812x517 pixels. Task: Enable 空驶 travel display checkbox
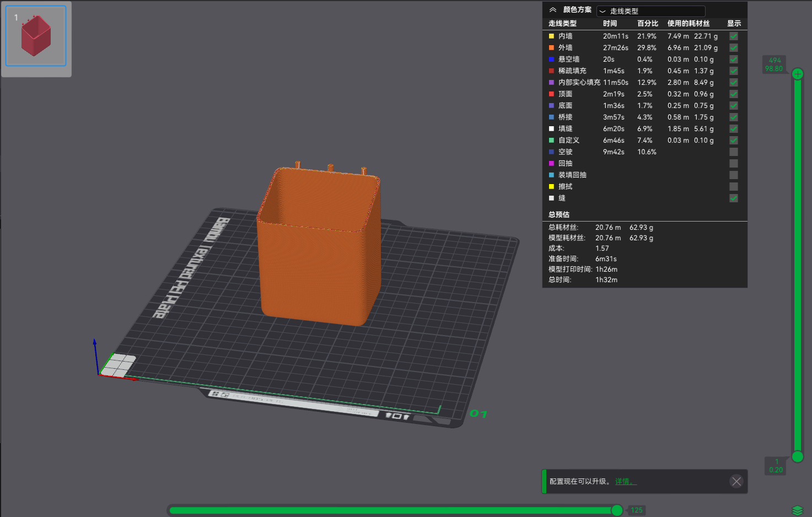pyautogui.click(x=734, y=152)
